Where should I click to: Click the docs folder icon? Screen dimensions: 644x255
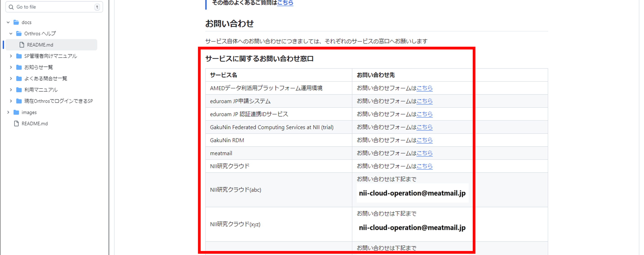(16, 22)
